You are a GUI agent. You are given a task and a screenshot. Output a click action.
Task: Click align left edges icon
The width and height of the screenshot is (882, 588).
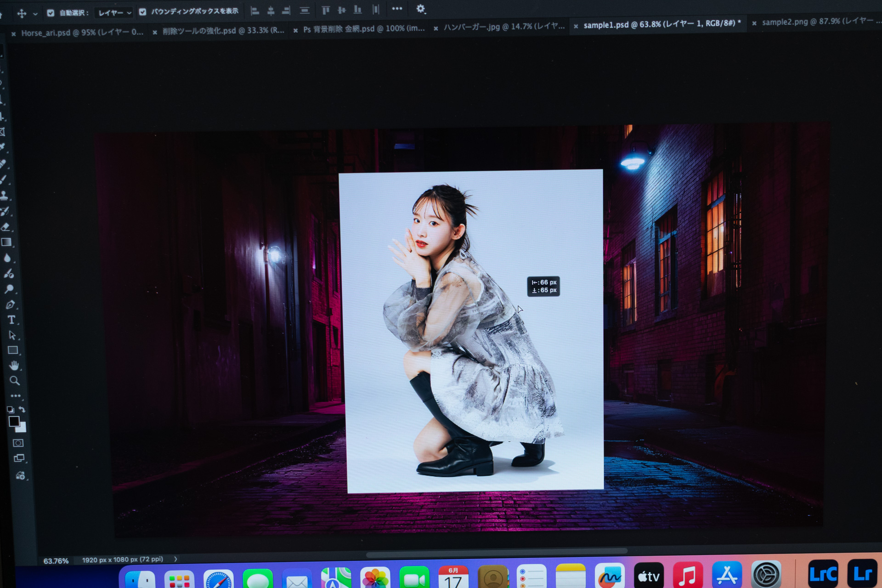[x=255, y=11]
